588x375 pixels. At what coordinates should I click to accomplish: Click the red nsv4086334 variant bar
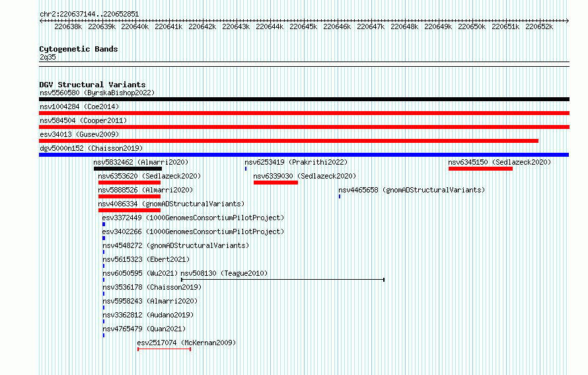[129, 210]
